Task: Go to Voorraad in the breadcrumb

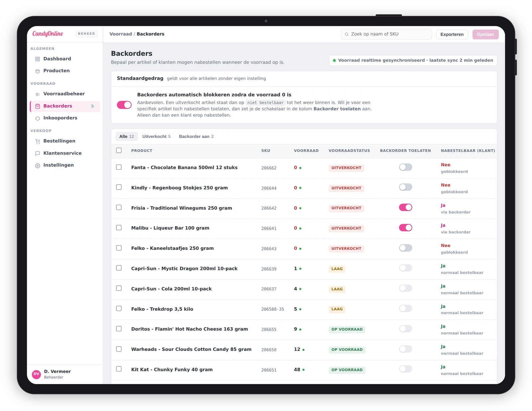Action: click(121, 34)
